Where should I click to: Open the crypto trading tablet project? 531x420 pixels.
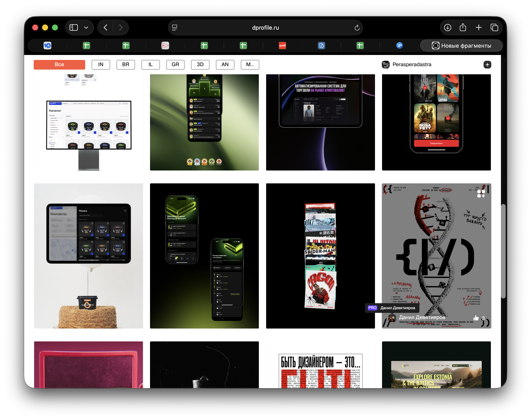click(x=320, y=122)
